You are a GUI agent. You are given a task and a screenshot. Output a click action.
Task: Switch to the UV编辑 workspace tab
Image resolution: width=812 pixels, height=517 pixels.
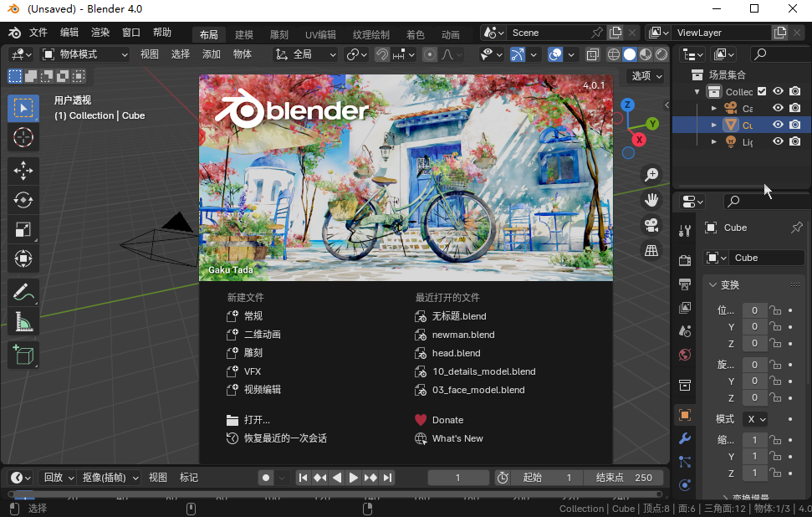tap(320, 34)
